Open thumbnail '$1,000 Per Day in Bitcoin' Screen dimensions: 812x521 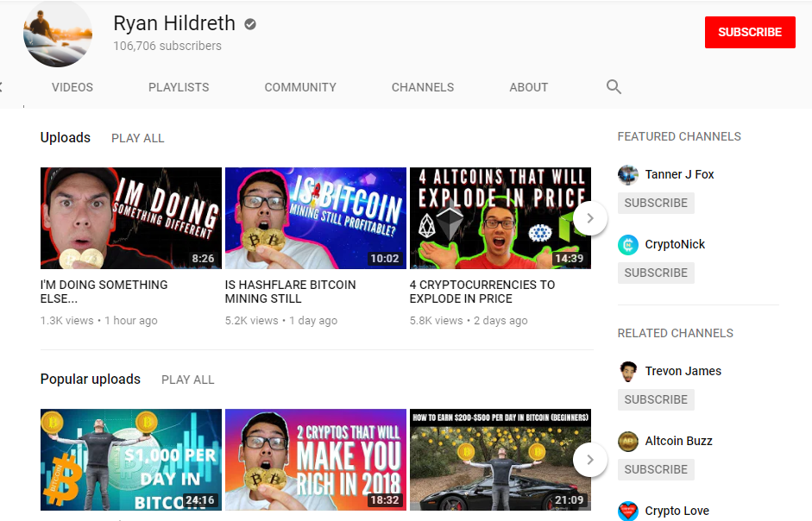tap(131, 460)
